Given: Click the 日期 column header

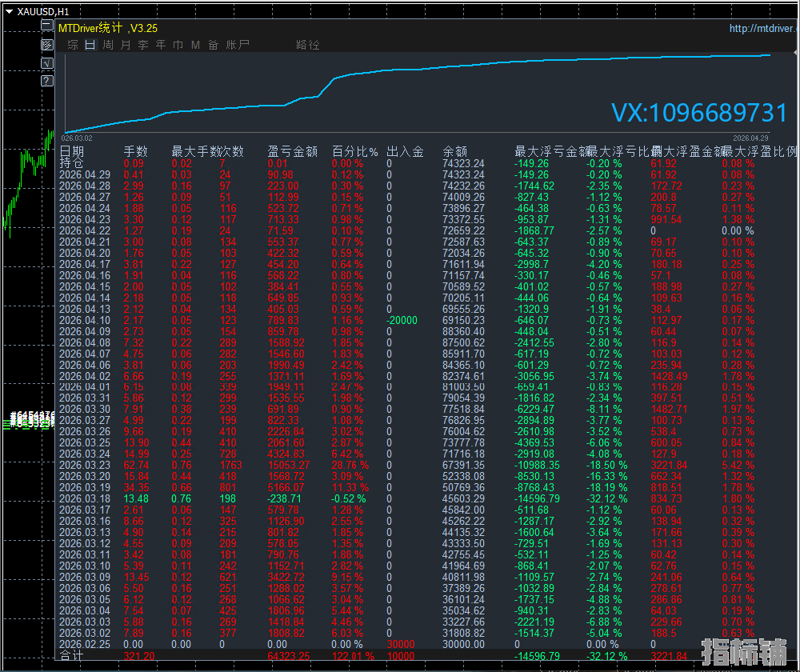Looking at the screenshot, I should click(x=72, y=151).
